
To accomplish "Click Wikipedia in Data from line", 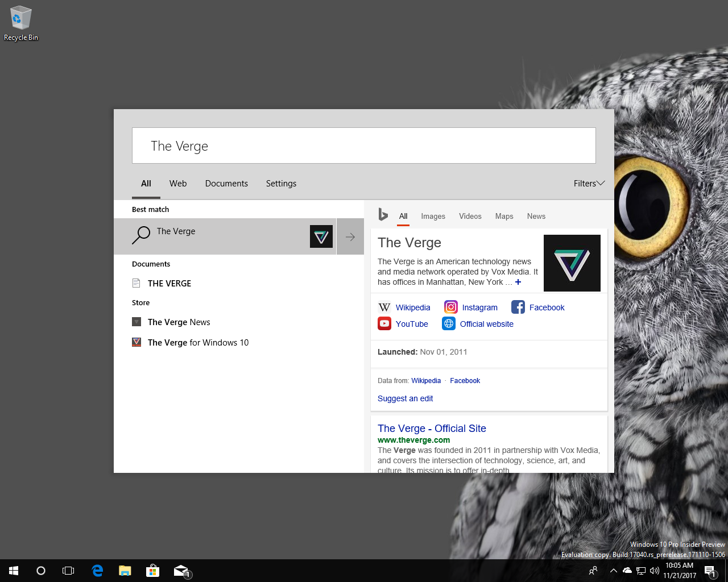I will point(426,381).
